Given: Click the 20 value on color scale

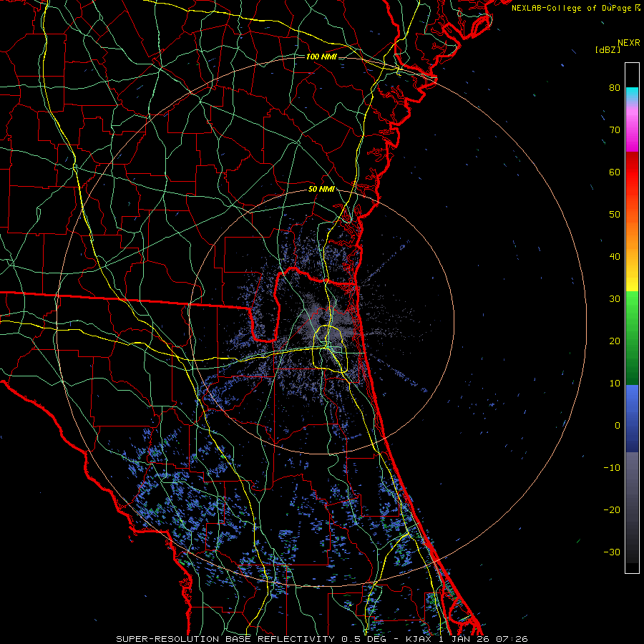Looking at the screenshot, I should click(x=615, y=341).
